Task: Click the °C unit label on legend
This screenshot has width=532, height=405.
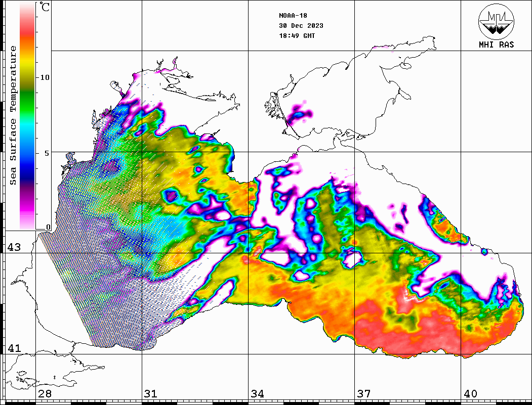Action: pyautogui.click(x=45, y=7)
